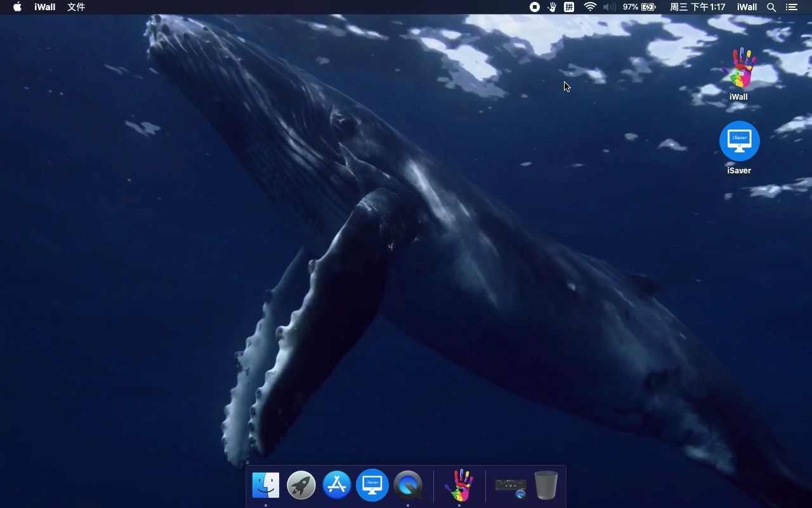Image resolution: width=812 pixels, height=508 pixels.
Task: Open the iWall application menu
Action: point(45,7)
